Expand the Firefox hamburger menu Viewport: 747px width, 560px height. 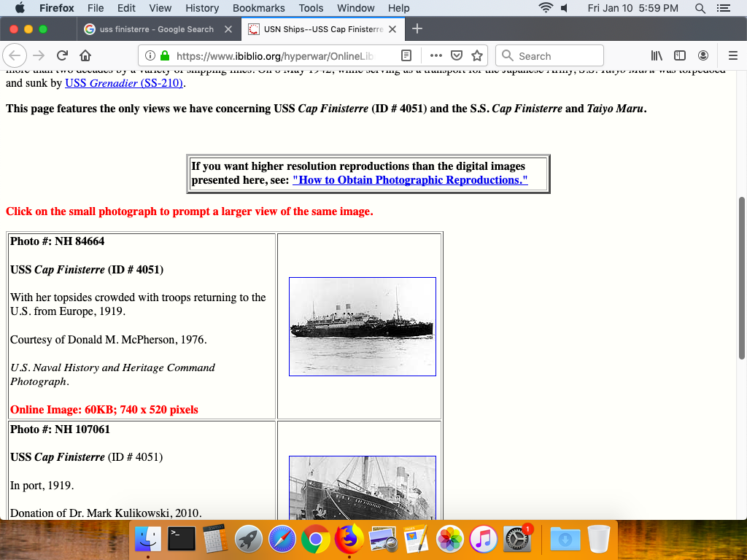733,56
